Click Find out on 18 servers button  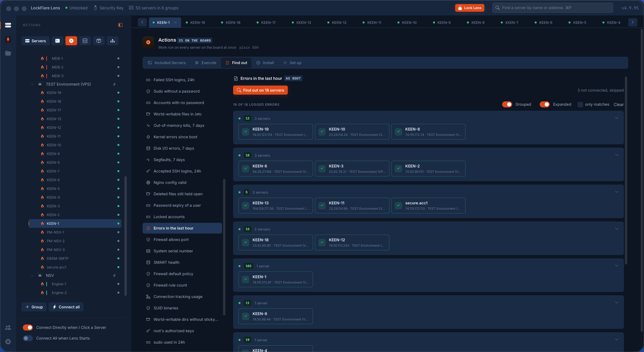click(x=260, y=90)
